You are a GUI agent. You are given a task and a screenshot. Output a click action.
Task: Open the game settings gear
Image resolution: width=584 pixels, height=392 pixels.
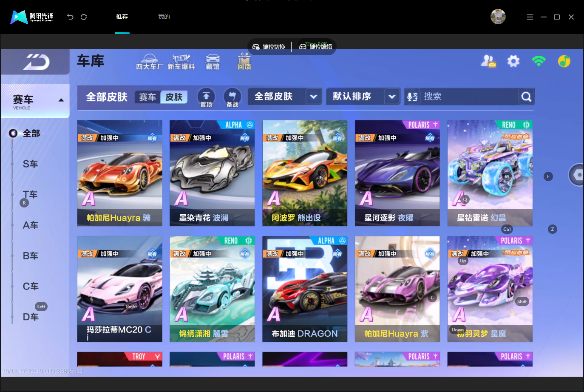513,61
